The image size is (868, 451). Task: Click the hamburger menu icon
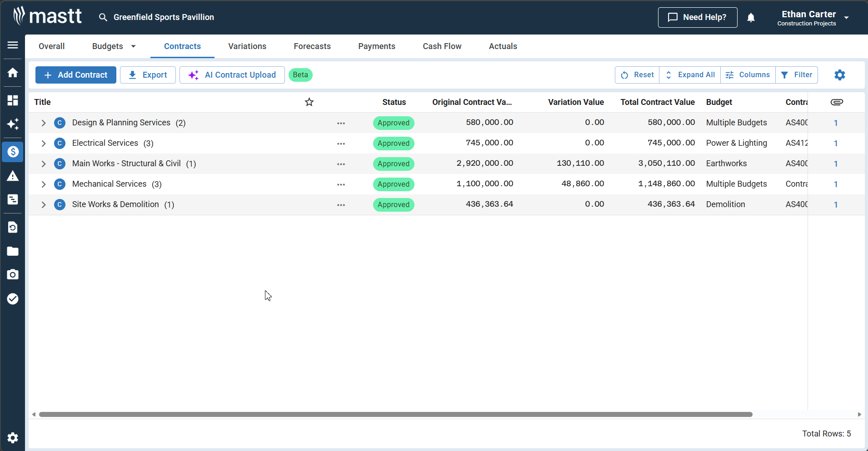[13, 45]
